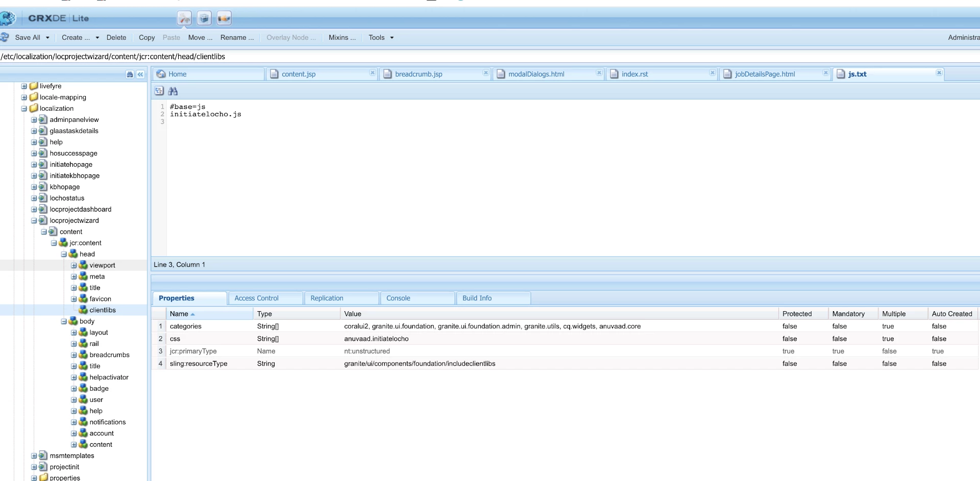Expand the livefyre folder
Viewport: 980px width, 481px height.
(x=24, y=86)
